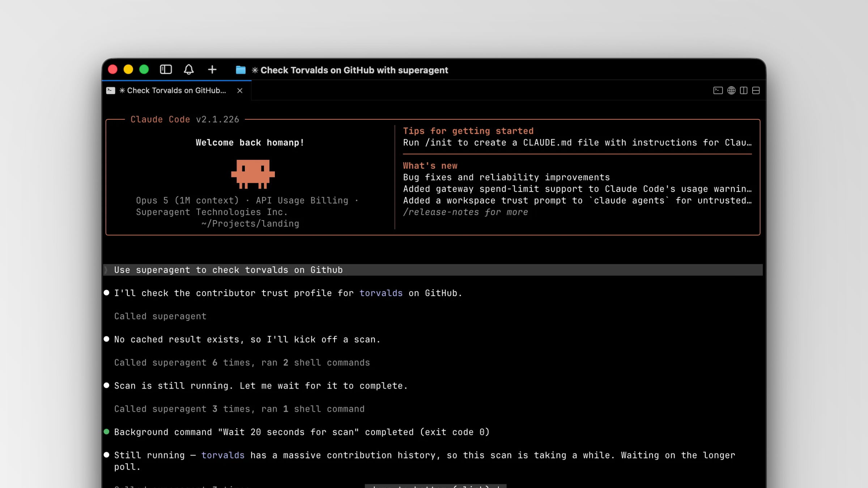Split pane vertically icon

point(744,90)
